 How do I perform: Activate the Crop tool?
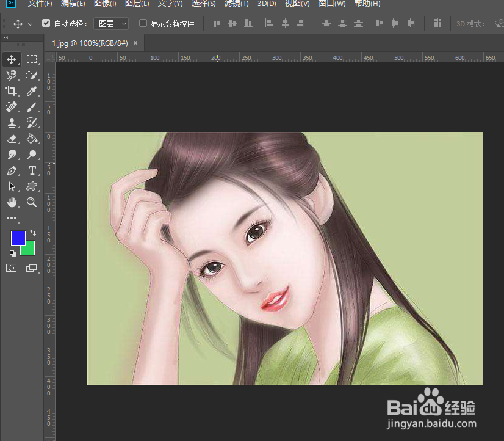click(x=12, y=91)
